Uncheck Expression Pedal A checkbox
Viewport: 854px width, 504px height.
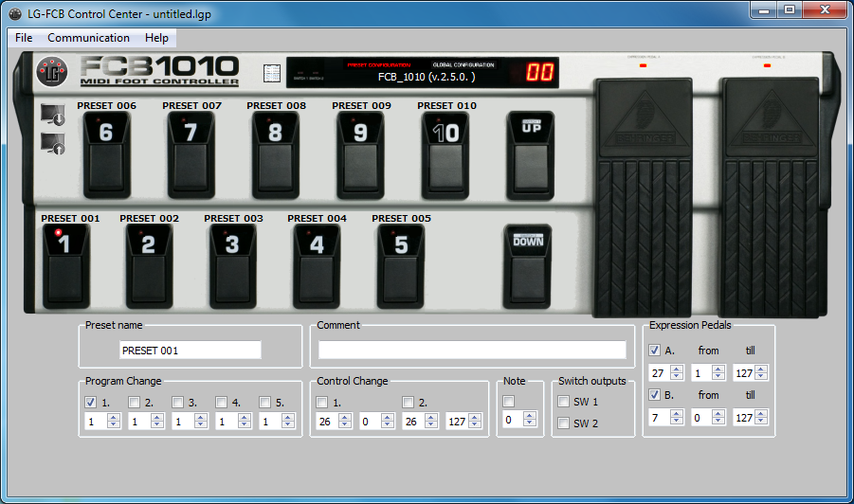point(655,351)
